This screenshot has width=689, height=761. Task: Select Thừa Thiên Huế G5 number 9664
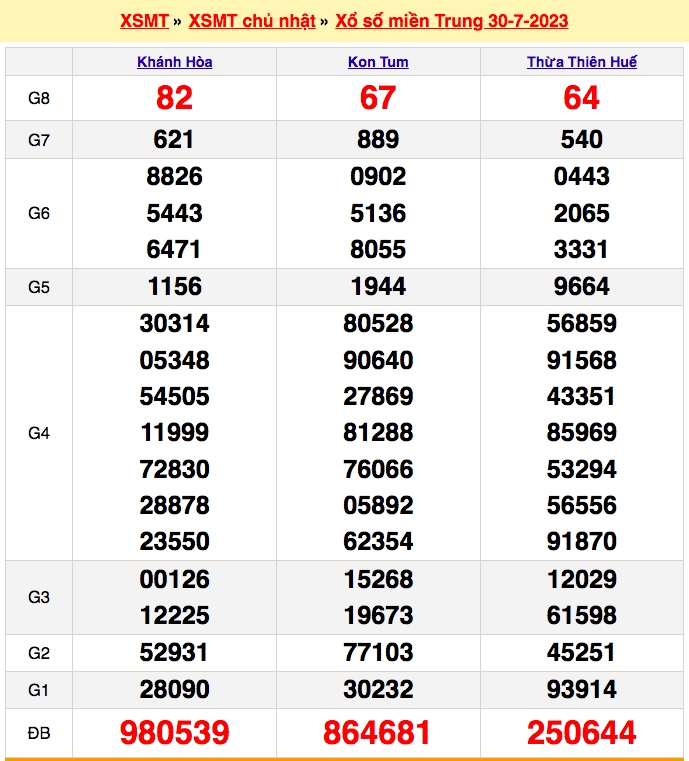[x=581, y=286]
